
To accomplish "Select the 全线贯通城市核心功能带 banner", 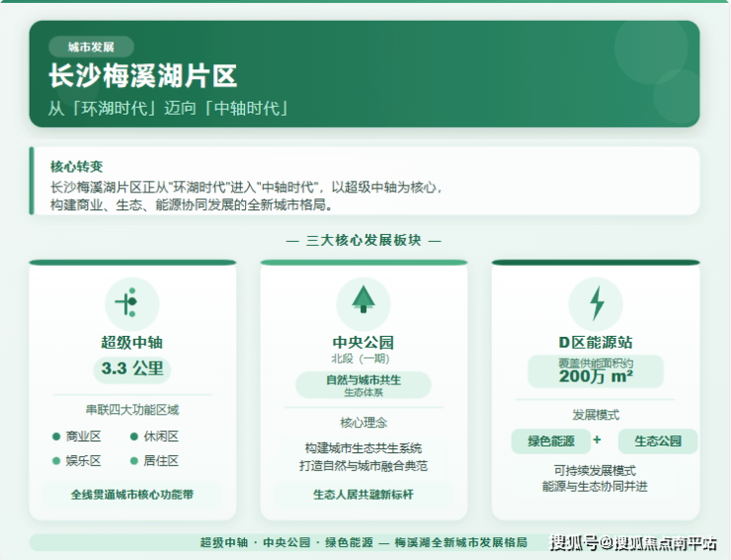I will 131,494.
